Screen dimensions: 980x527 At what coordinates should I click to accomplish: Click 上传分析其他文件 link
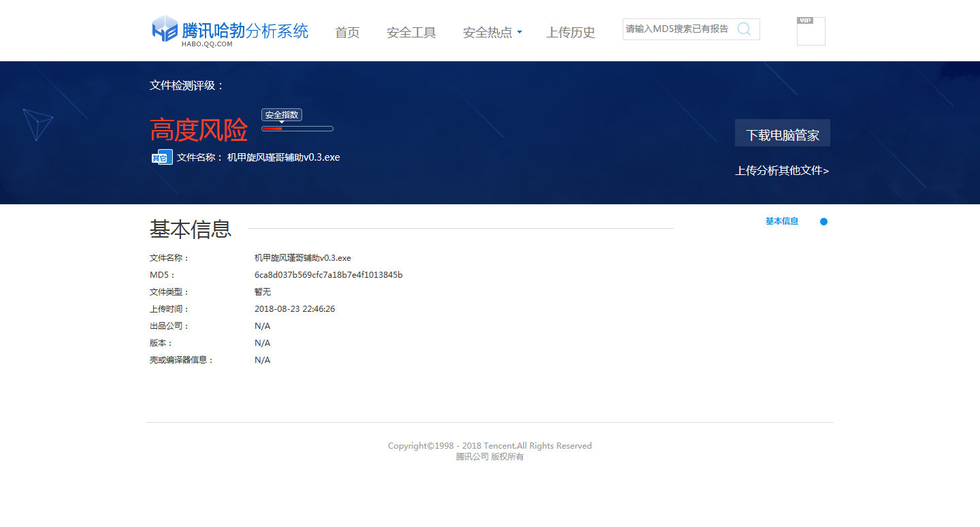click(782, 171)
